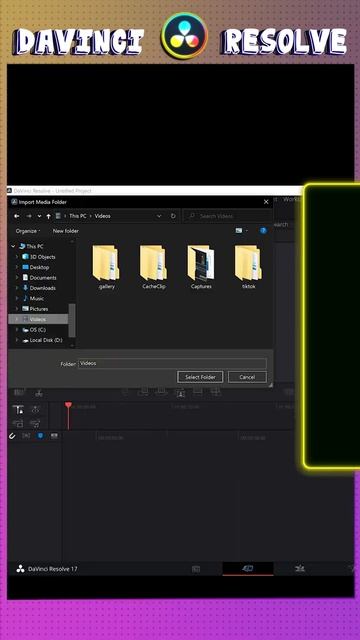The width and height of the screenshot is (360, 640).
Task: Click the red timeline playhead
Action: tap(68, 416)
